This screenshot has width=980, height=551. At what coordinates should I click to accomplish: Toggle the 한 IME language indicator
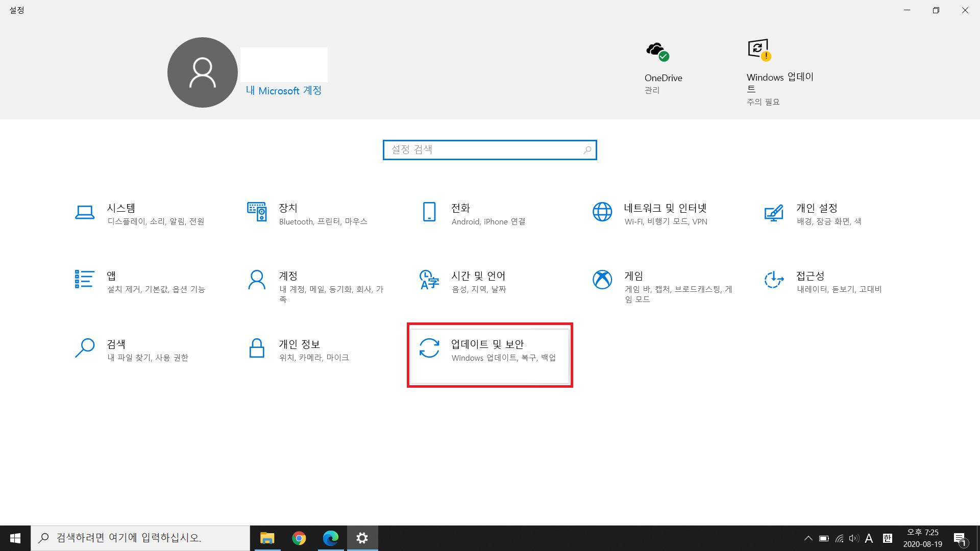[x=888, y=538]
